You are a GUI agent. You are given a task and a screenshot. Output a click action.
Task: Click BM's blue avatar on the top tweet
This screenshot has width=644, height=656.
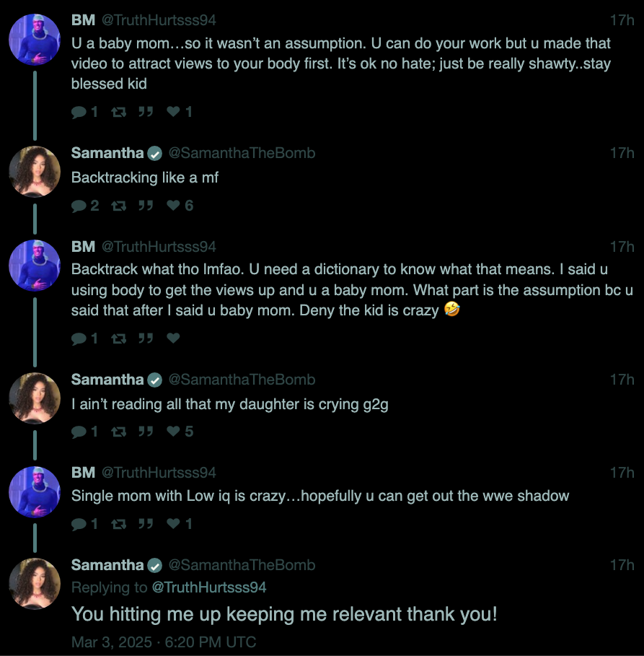34,39
